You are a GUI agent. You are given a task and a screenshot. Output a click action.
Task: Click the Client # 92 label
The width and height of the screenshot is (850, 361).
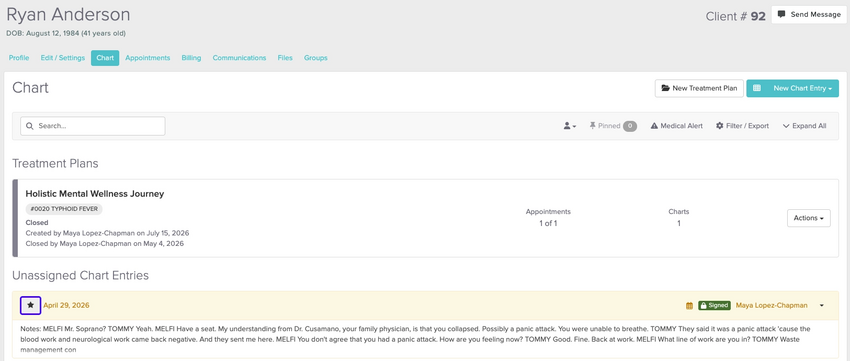tap(736, 16)
